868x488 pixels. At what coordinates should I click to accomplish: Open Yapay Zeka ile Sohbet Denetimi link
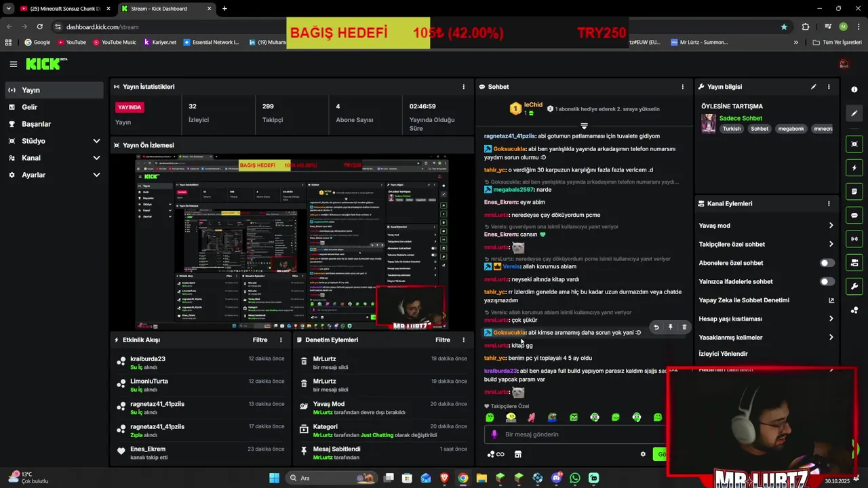click(767, 300)
